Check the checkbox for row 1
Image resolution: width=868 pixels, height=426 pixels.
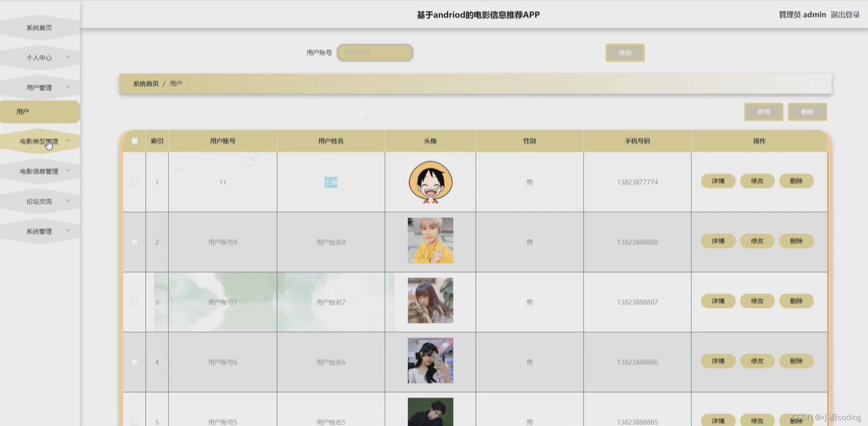(x=134, y=182)
